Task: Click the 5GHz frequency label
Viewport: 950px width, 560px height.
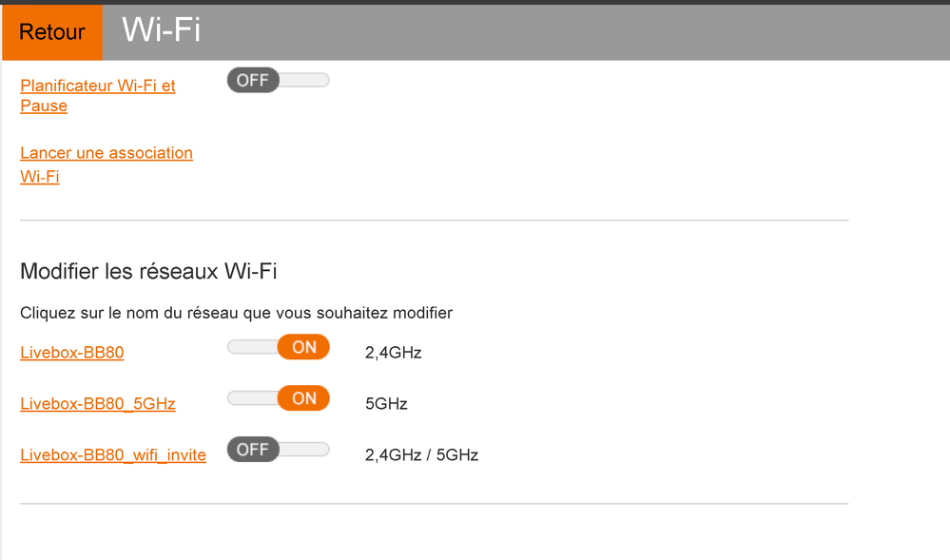Action: [x=383, y=403]
